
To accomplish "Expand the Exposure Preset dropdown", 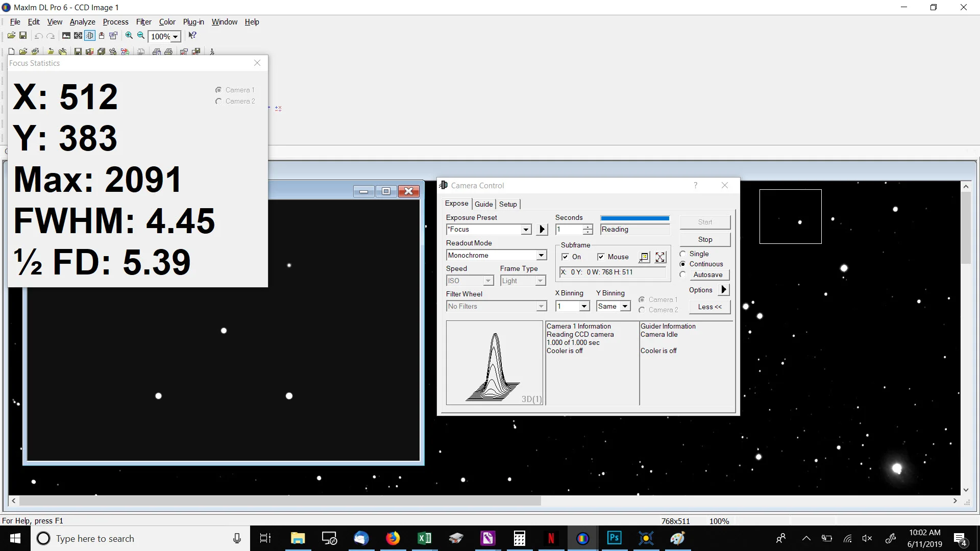I will (526, 230).
